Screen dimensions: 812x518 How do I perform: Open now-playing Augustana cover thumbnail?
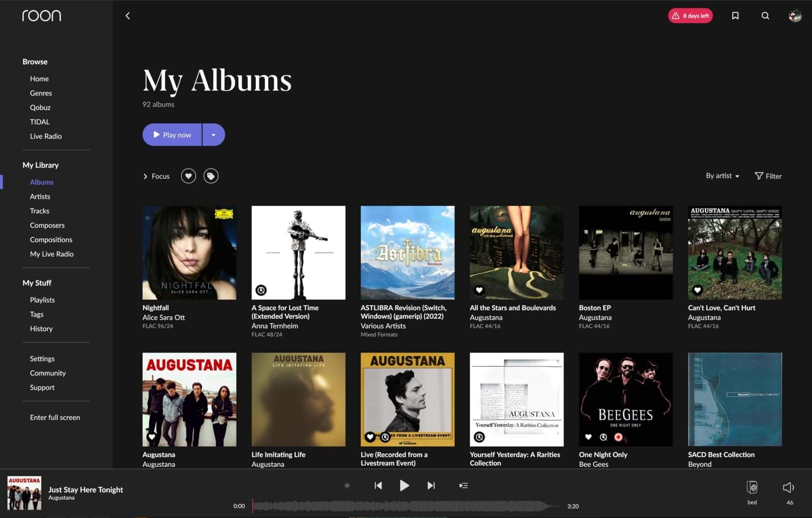point(24,493)
